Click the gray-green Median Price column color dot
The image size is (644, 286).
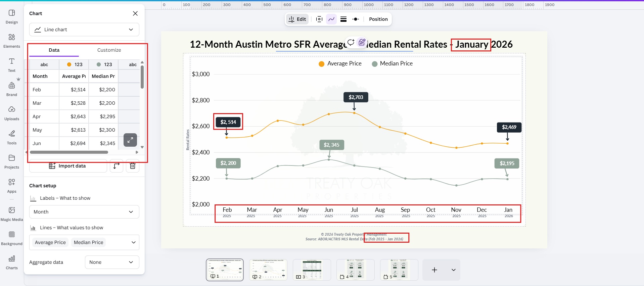tap(99, 64)
